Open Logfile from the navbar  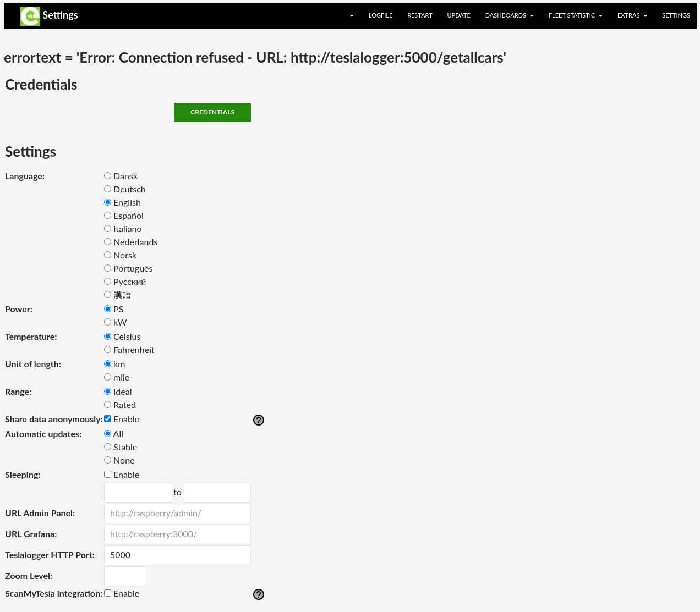(x=380, y=15)
